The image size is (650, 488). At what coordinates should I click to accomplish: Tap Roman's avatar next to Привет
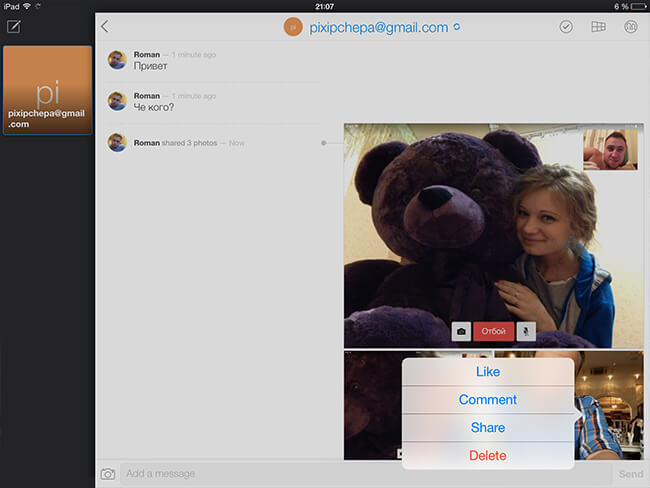pyautogui.click(x=117, y=60)
